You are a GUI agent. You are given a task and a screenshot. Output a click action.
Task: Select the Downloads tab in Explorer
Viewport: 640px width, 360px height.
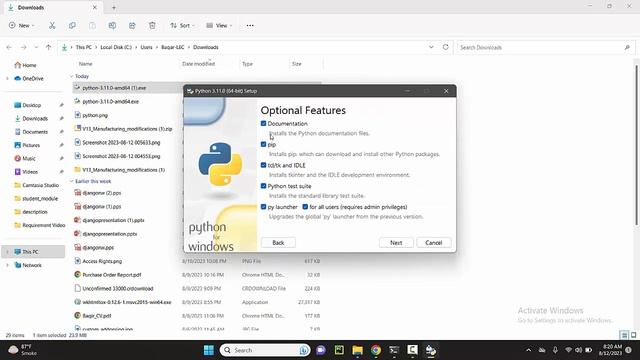52,7
